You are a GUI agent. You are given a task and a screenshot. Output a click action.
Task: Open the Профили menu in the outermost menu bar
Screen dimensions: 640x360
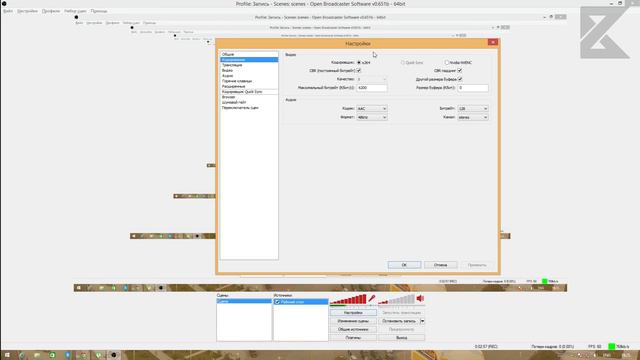point(51,11)
